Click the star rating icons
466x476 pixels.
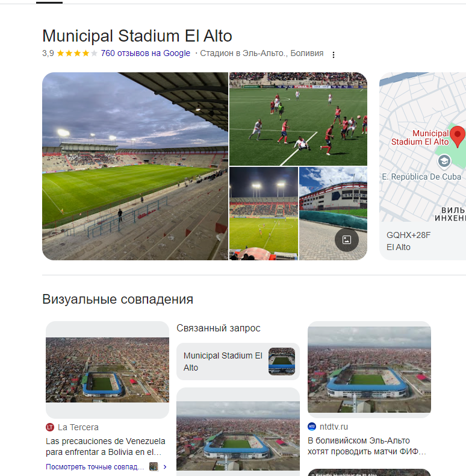[77, 54]
